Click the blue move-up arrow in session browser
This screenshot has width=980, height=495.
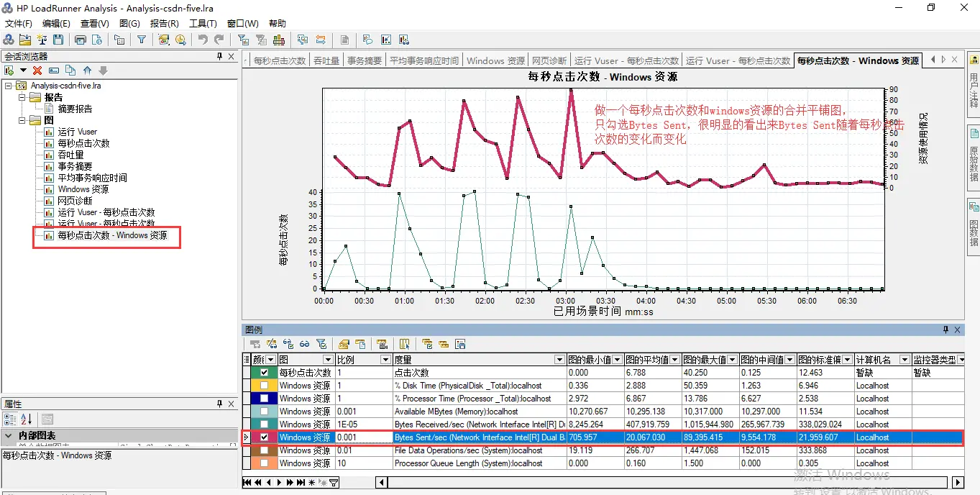click(x=87, y=71)
